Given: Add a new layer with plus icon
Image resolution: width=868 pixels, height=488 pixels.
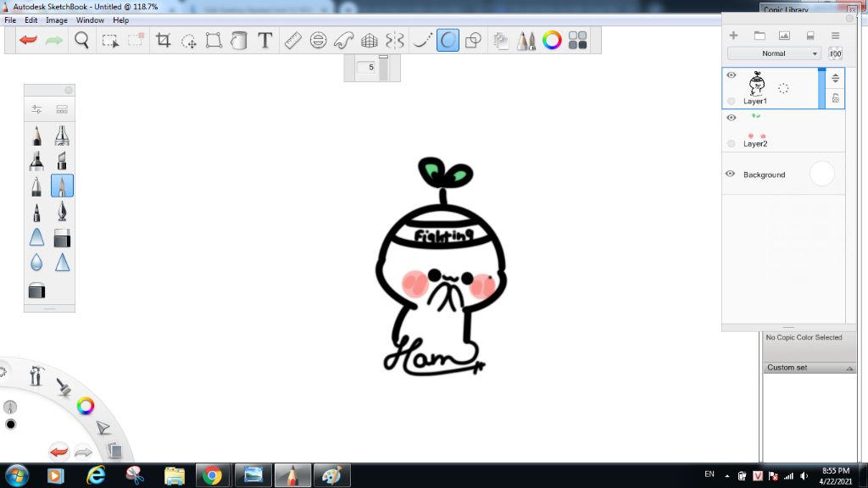Looking at the screenshot, I should (x=733, y=36).
